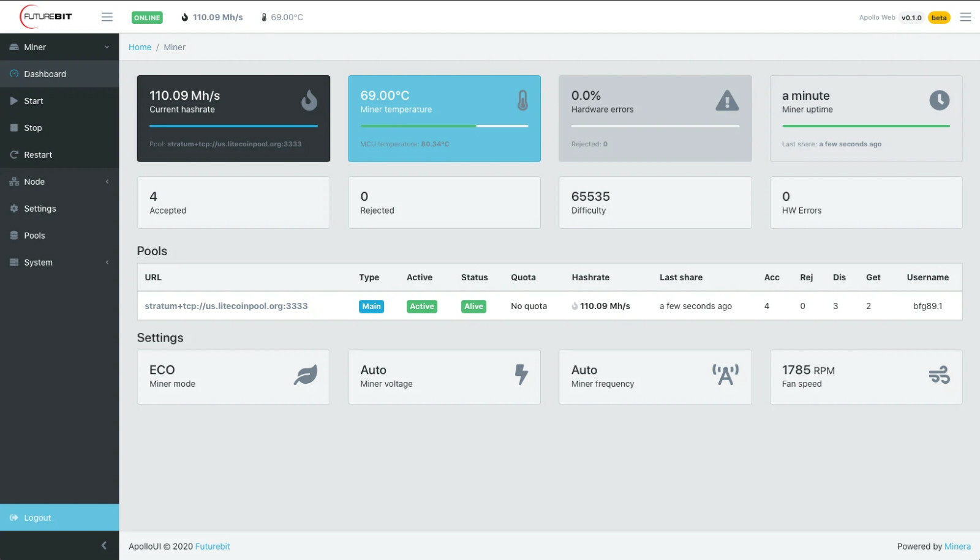The height and width of the screenshot is (560, 980).
Task: Click the flame icon in Pools hashrate cell
Action: click(575, 306)
